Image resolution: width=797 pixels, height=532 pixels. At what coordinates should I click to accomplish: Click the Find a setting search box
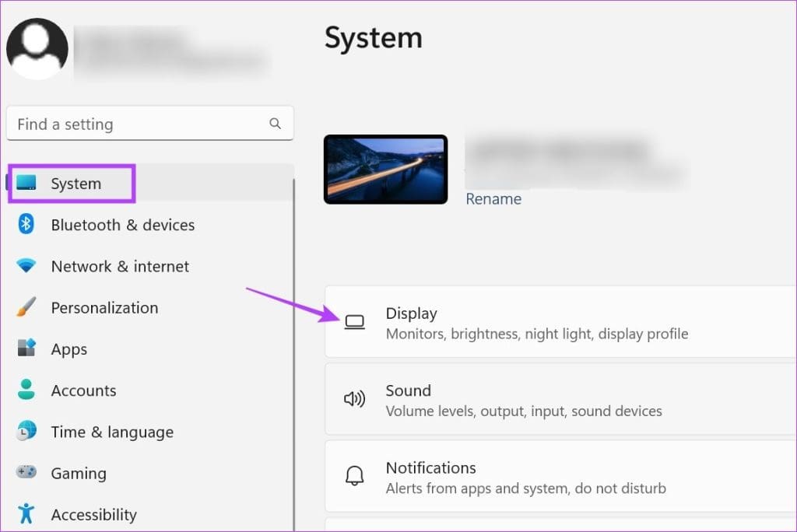(x=140, y=123)
